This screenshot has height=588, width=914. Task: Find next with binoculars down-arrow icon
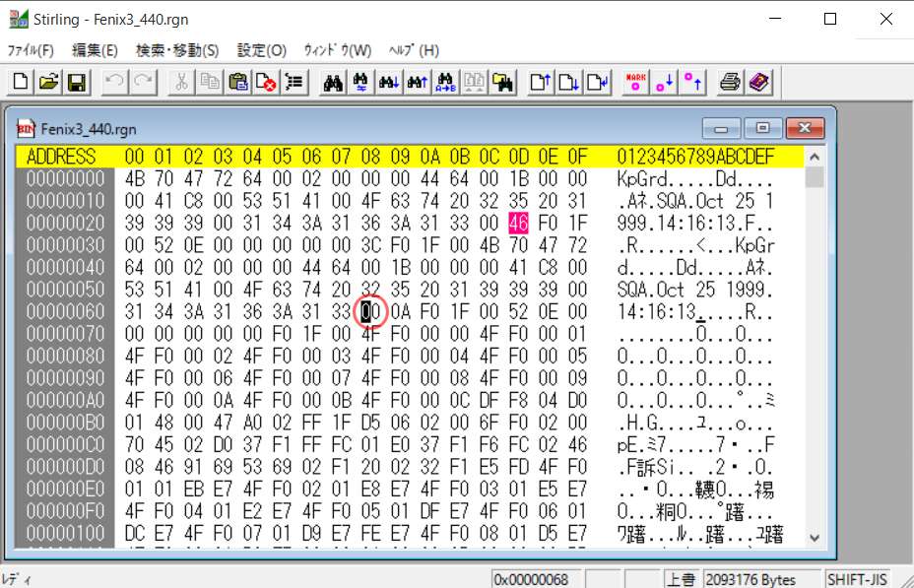389,82
